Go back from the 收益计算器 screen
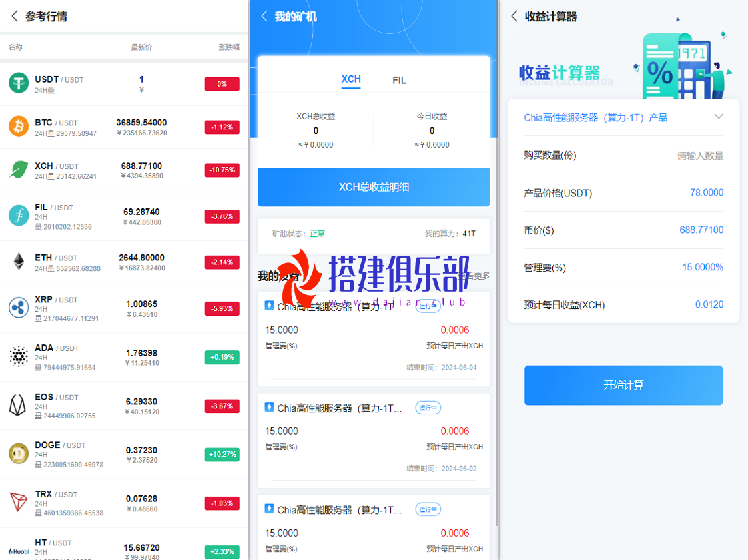This screenshot has width=748, height=560. [x=514, y=16]
